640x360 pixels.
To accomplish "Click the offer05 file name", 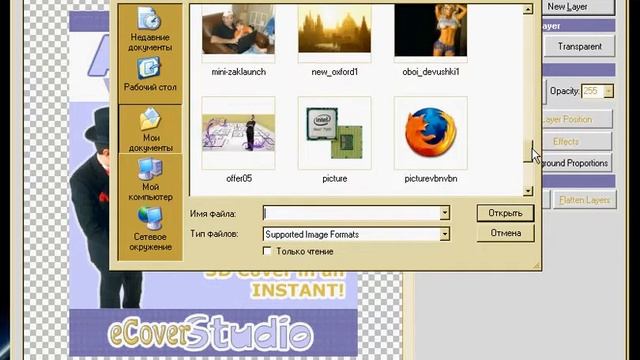I will click(239, 179).
